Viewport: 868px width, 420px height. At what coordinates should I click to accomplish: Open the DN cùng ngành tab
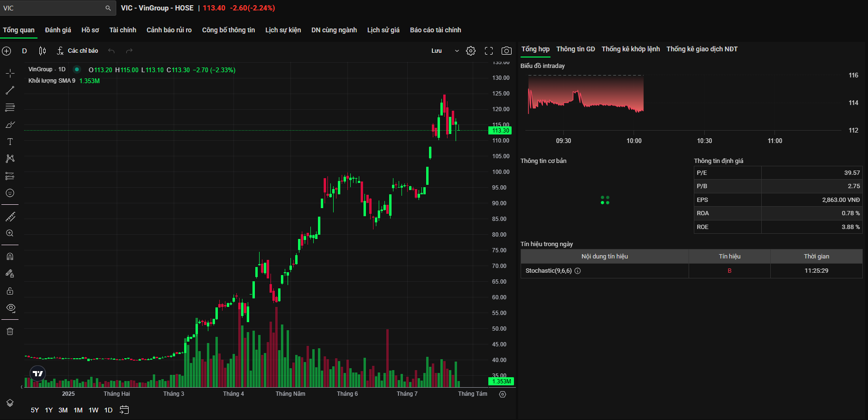coord(334,30)
